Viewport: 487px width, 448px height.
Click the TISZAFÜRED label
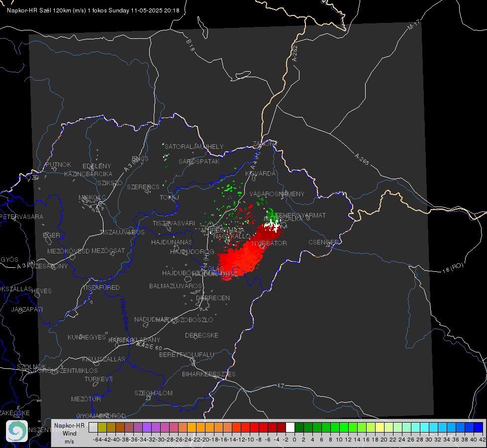[x=101, y=288]
